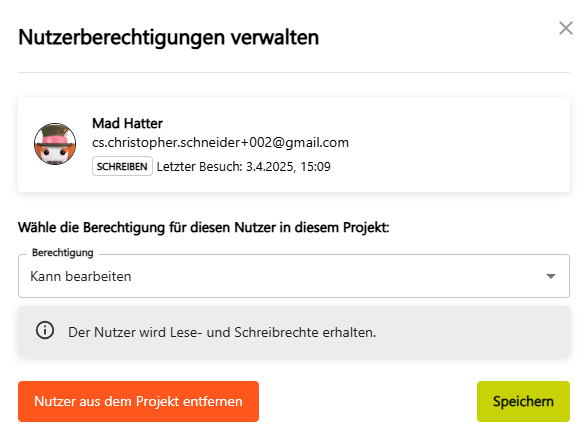The image size is (581, 429).
Task: Select the cs.christopher.schneider+002@gmail.com email address
Action: click(220, 143)
